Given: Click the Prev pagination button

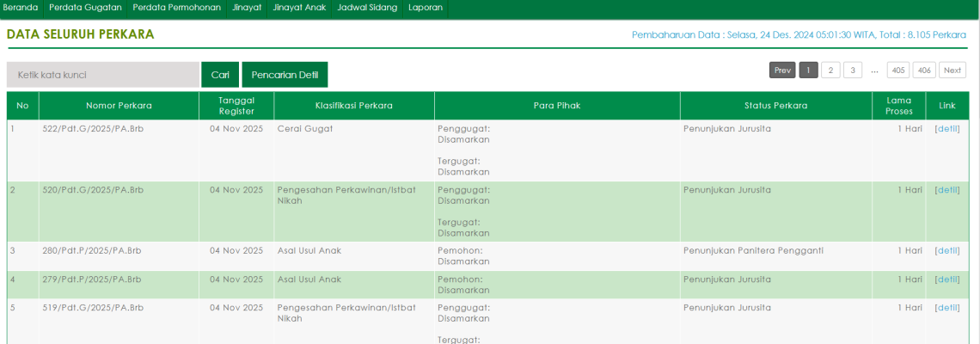Looking at the screenshot, I should pyautogui.click(x=782, y=71).
